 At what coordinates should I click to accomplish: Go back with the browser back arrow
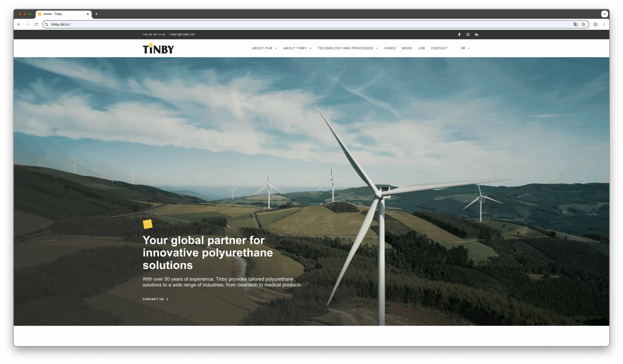tap(19, 24)
